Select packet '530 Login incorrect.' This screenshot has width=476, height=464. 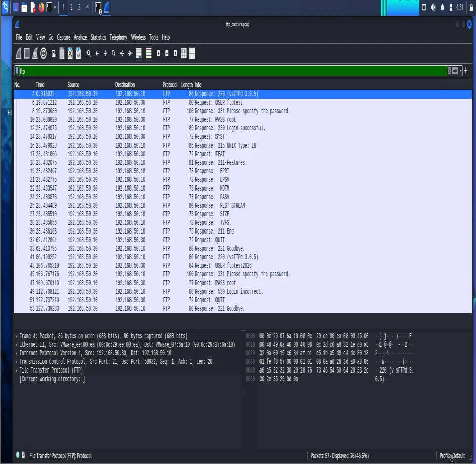(243, 292)
